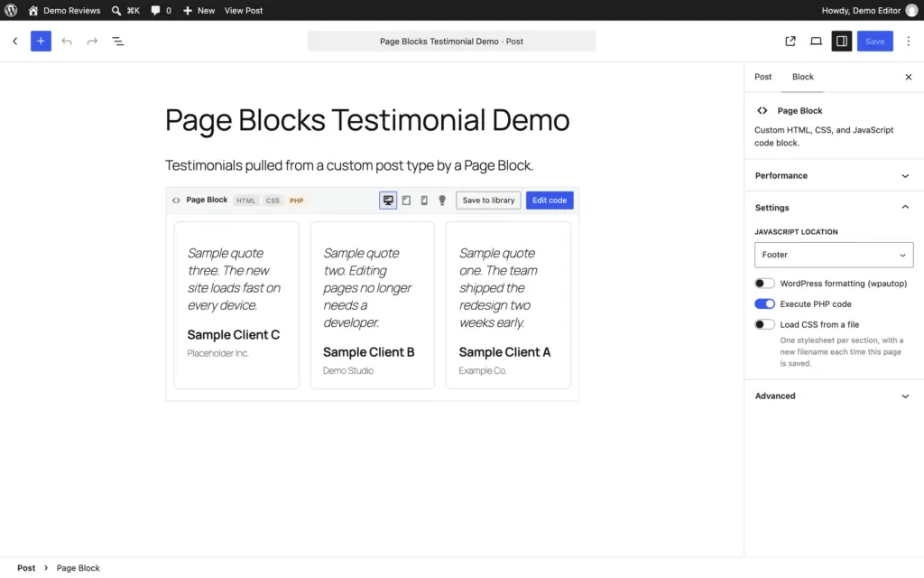
Task: Toggle the block inserter plus button
Action: [x=41, y=42]
